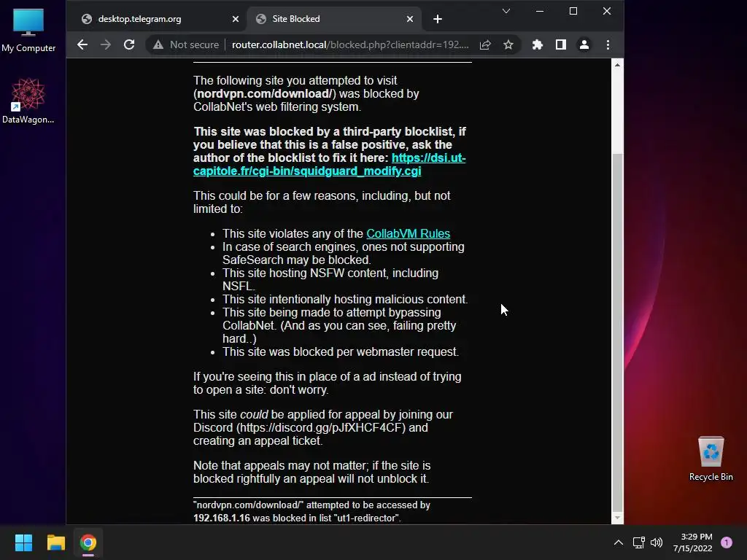Open File Explorer from taskbar

[55, 542]
